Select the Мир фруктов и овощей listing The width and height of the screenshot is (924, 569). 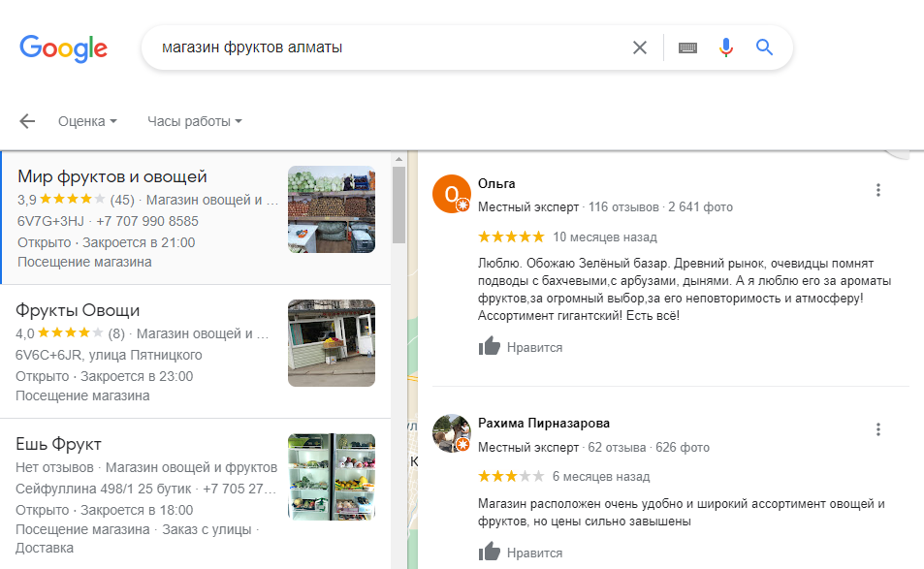coord(196,218)
